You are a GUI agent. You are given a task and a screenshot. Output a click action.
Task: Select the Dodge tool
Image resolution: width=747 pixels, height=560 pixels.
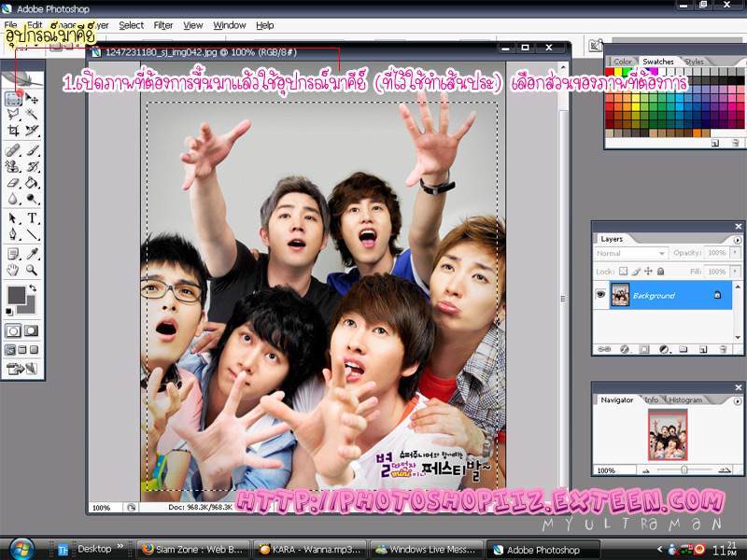(x=32, y=199)
